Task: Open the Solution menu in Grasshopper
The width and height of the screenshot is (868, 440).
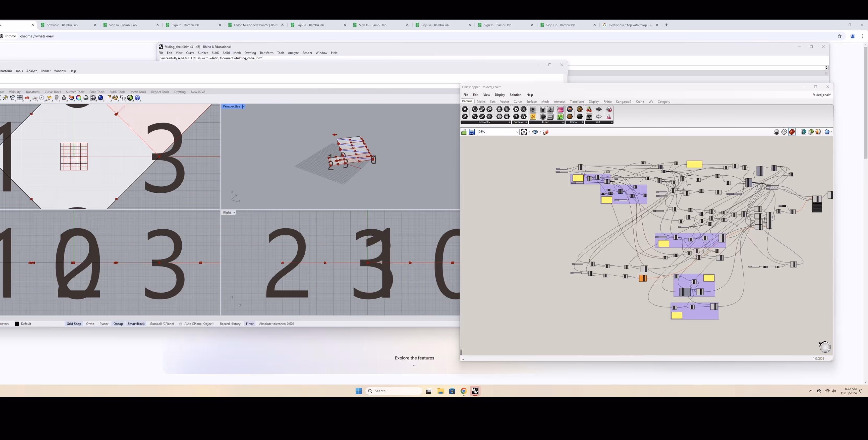Action: (x=515, y=95)
